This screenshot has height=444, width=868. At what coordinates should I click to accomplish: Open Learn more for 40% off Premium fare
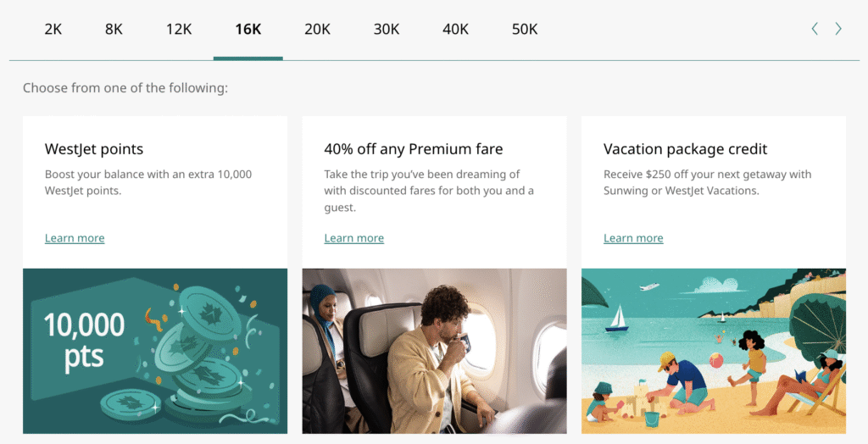tap(353, 238)
